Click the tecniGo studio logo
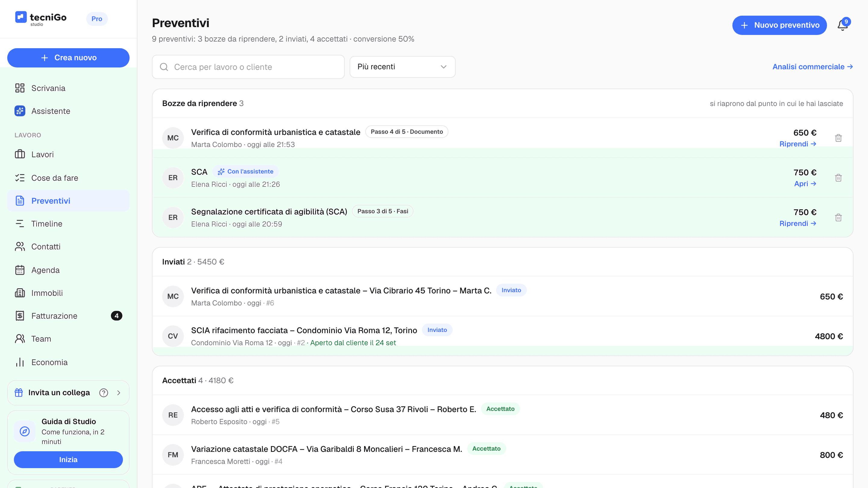This screenshot has height=488, width=868. pos(41,18)
